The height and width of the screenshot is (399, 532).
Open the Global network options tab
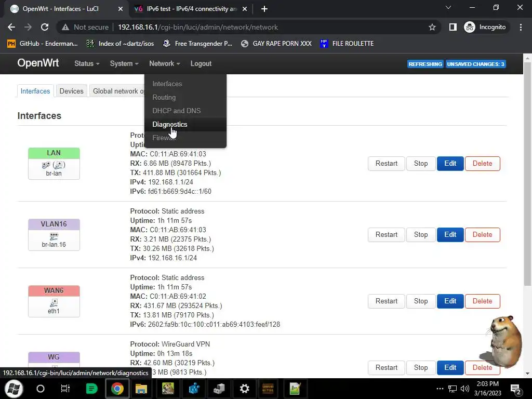coord(117,91)
